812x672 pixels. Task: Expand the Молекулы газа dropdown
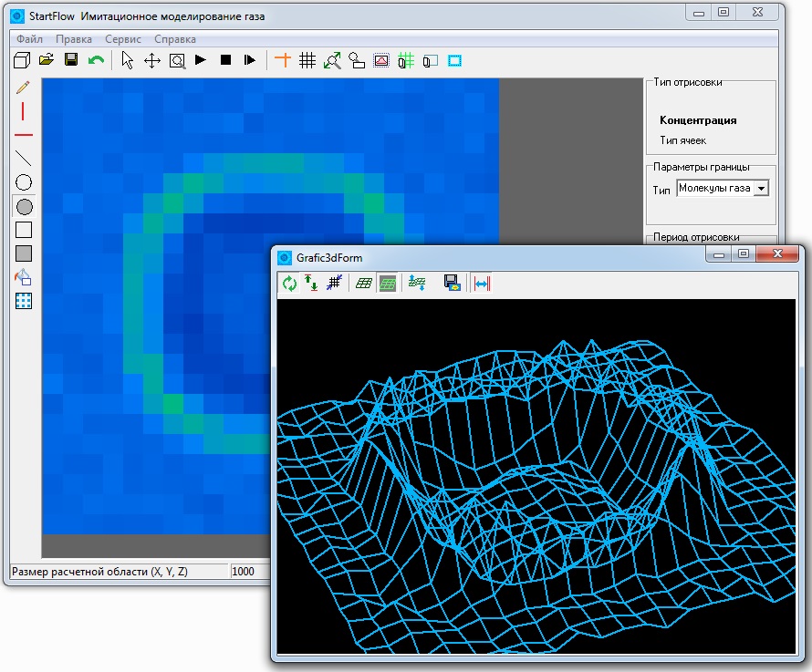pos(761,189)
